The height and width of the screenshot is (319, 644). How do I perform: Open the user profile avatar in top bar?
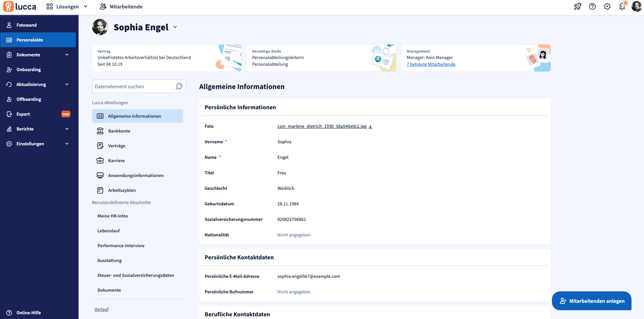pos(637,6)
